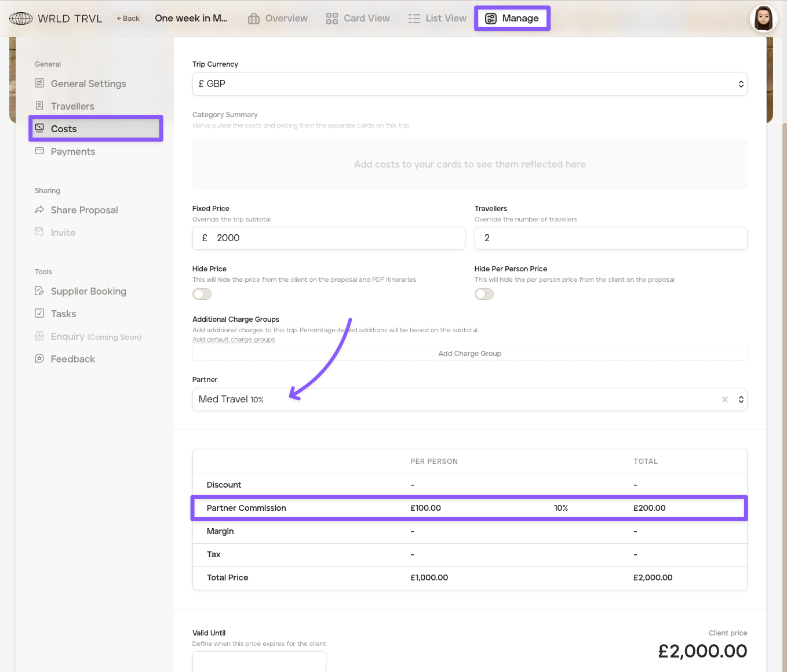787x672 pixels.
Task: Click the Feedback chat icon
Action: pyautogui.click(x=39, y=359)
